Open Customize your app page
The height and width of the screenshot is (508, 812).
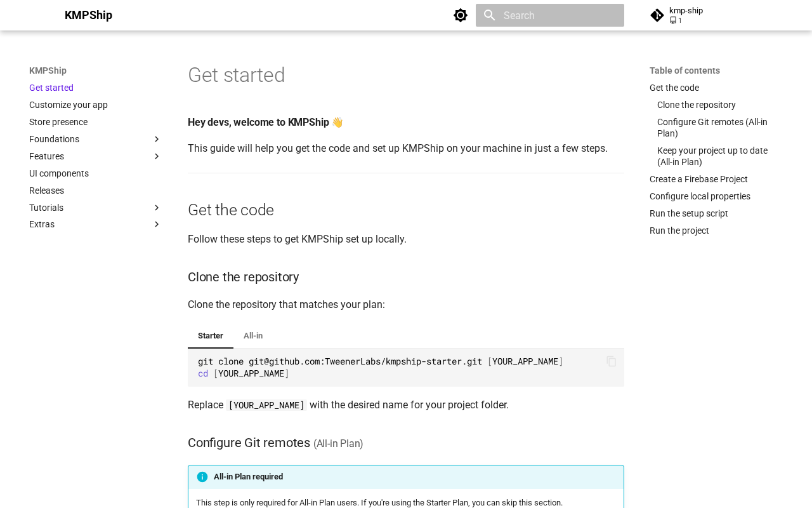69,105
